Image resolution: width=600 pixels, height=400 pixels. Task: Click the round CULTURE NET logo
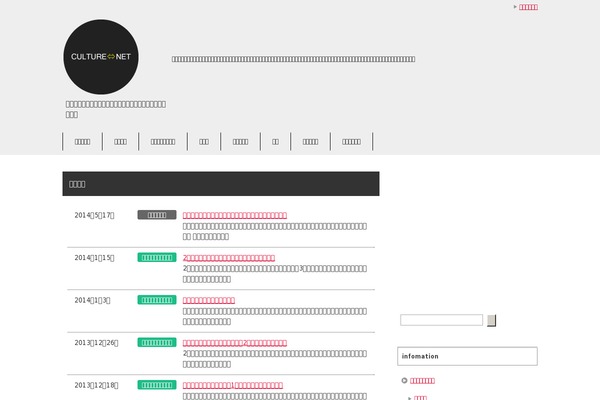tap(101, 57)
